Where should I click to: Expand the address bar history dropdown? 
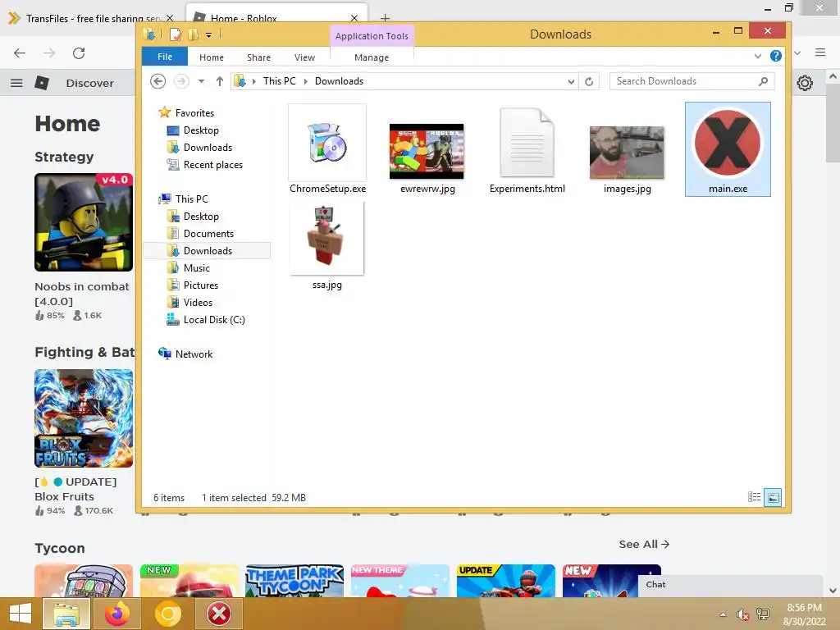(571, 81)
